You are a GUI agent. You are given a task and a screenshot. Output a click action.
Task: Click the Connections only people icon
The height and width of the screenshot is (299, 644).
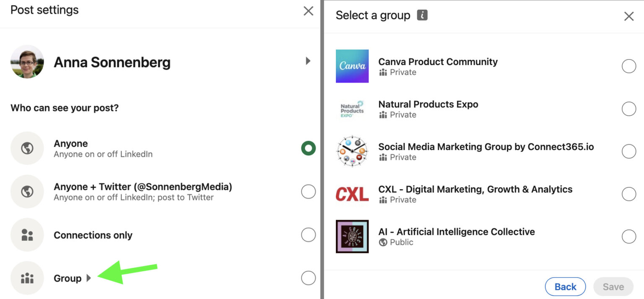[x=27, y=235]
